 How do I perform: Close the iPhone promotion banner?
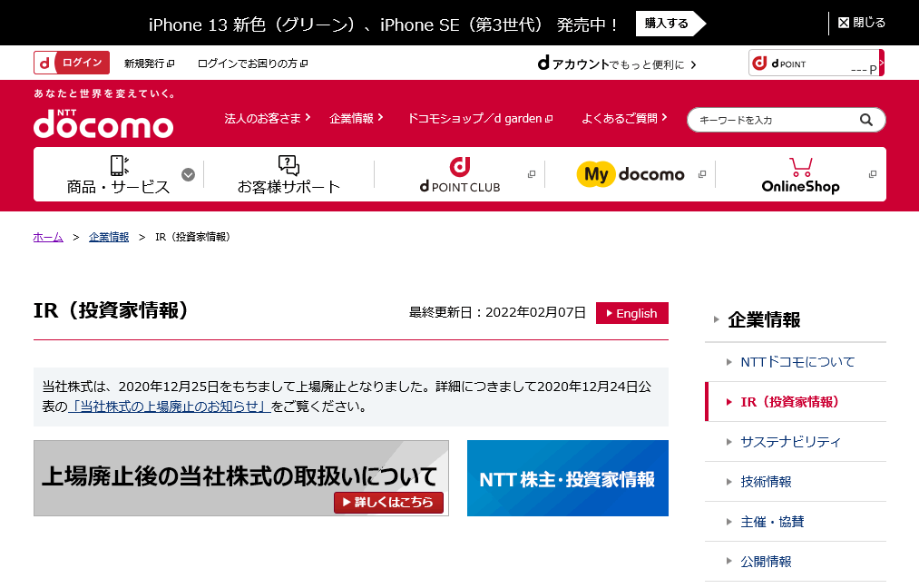click(x=862, y=23)
